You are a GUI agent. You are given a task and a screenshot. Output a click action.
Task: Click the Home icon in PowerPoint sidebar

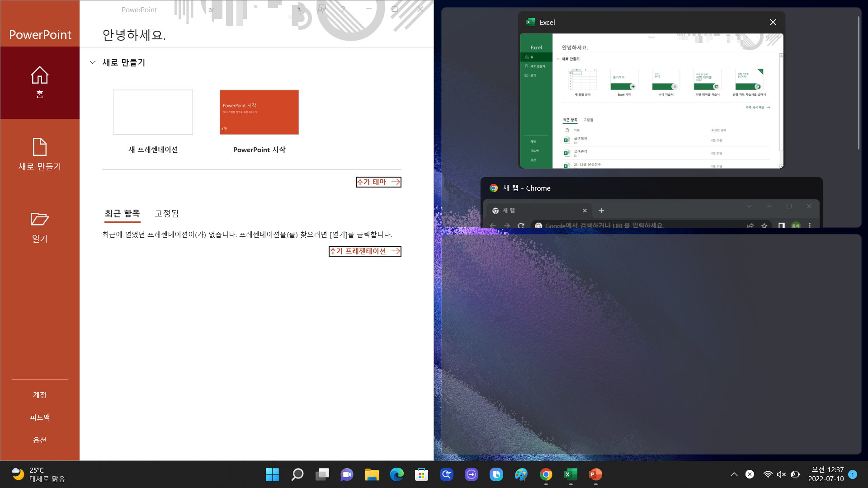click(40, 75)
